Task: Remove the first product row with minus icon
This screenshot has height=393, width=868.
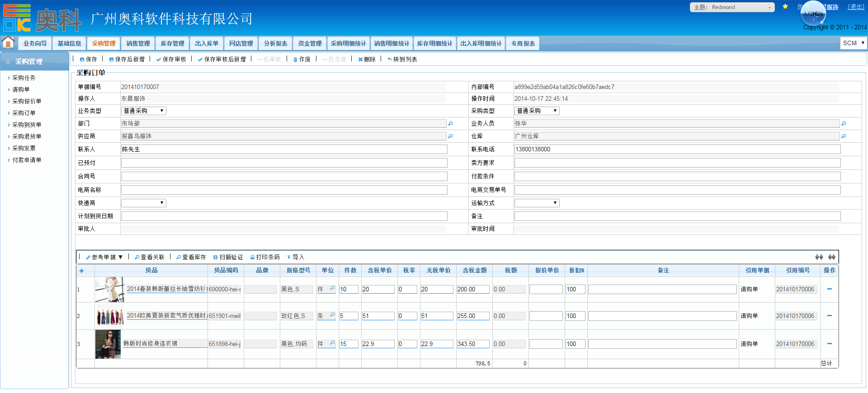Action: pyautogui.click(x=830, y=289)
